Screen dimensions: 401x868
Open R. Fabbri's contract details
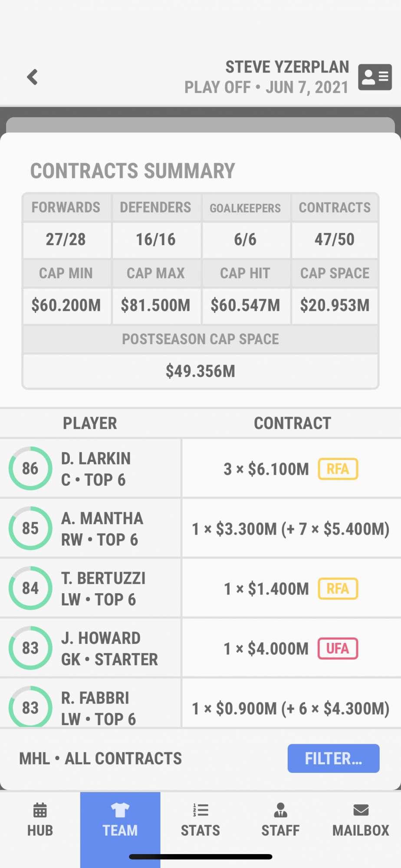291,708
